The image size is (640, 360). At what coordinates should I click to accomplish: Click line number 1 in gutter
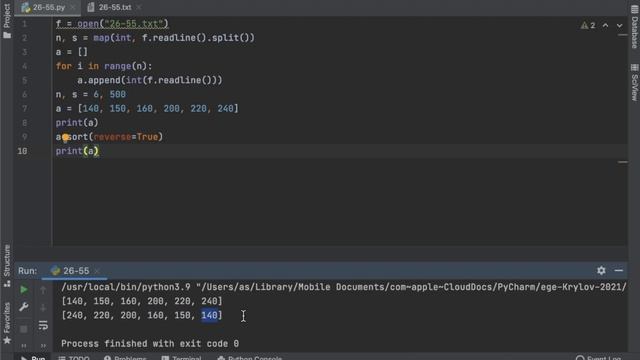coord(24,24)
